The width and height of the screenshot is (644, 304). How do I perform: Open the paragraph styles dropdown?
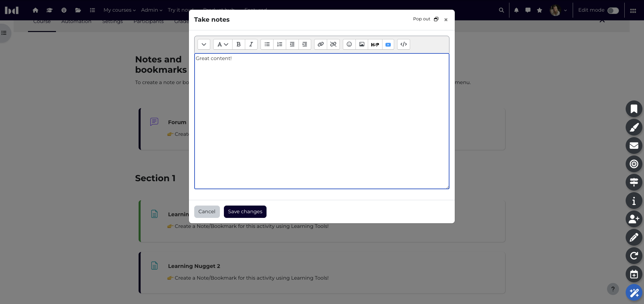tap(223, 44)
